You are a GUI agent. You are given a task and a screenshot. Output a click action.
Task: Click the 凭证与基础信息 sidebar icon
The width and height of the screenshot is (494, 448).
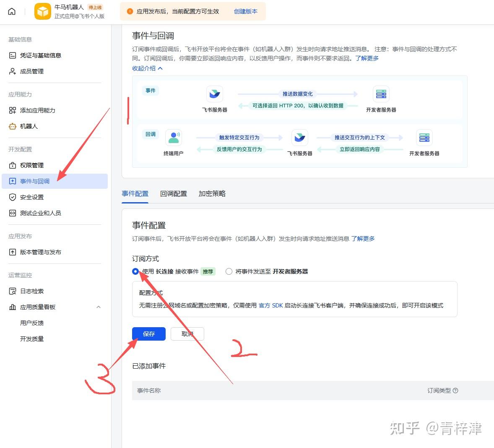tap(12, 55)
